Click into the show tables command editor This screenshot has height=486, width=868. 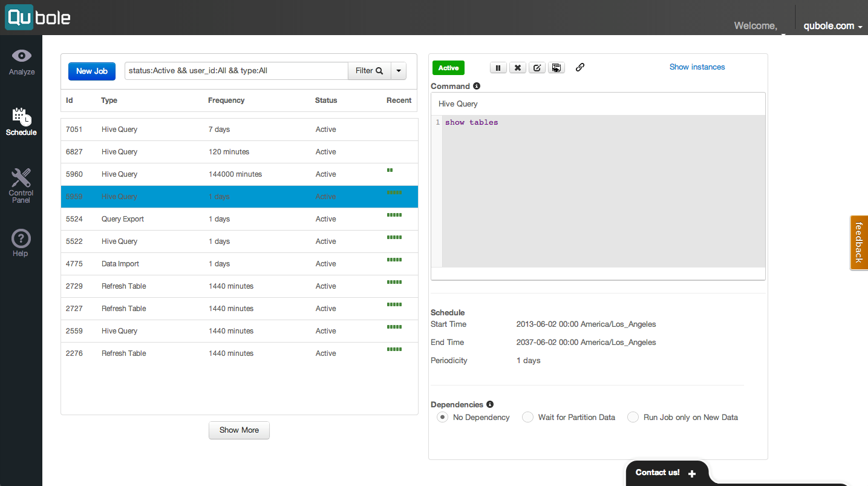[603, 191]
